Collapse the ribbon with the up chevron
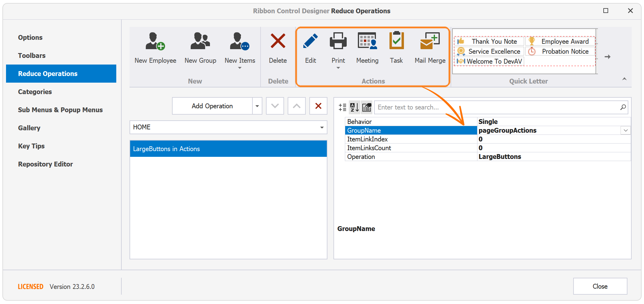 pos(624,79)
